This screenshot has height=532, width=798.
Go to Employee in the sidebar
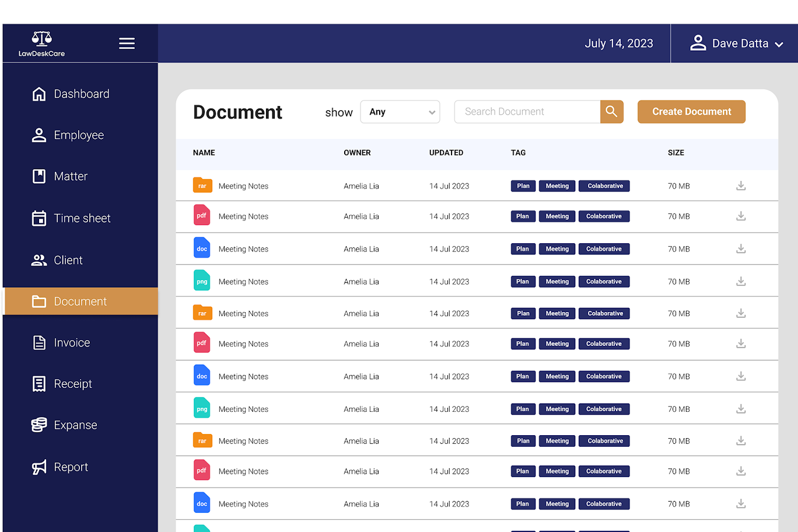click(78, 135)
